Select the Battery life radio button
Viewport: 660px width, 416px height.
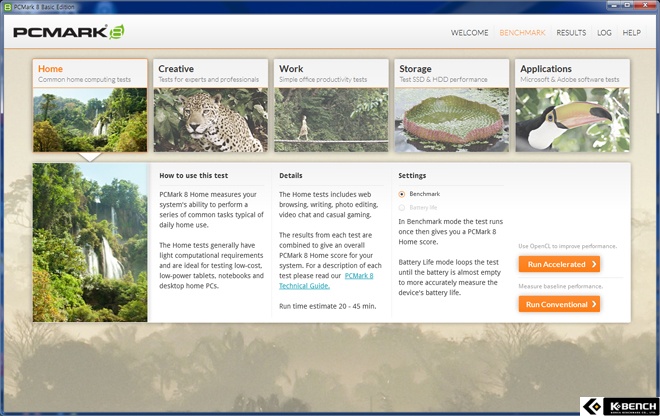[x=402, y=208]
